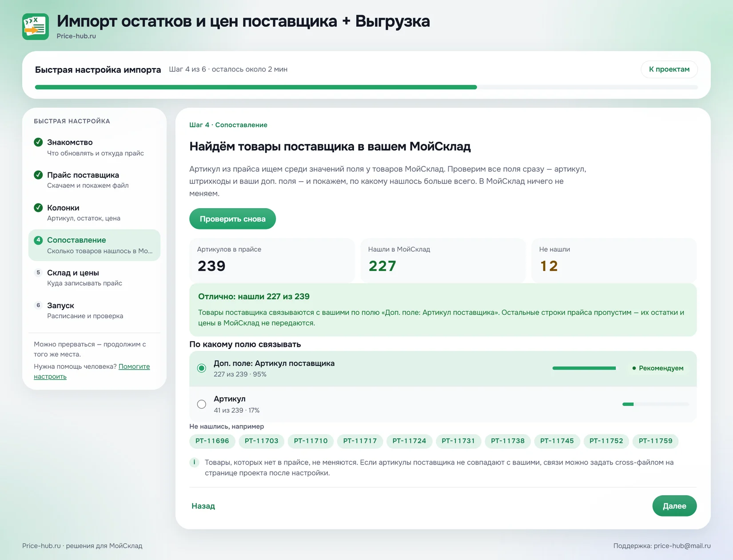Click the step 4 number badge

38,240
